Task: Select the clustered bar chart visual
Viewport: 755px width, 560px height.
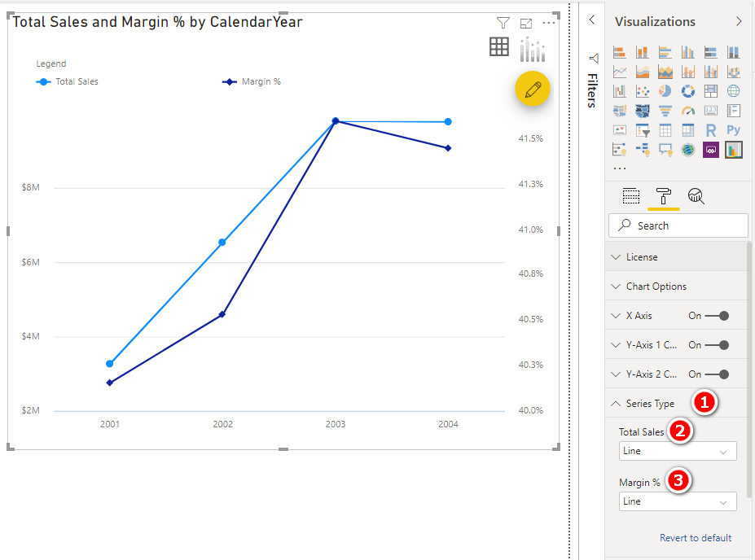Action: 665,52
